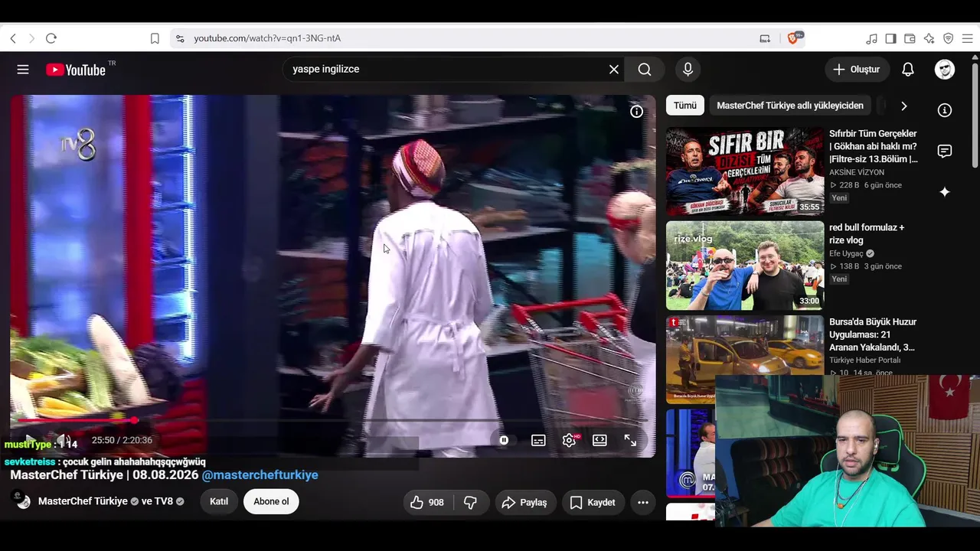Open the TV8 channel link
Viewport: 980px width, 551px height.
click(x=164, y=502)
